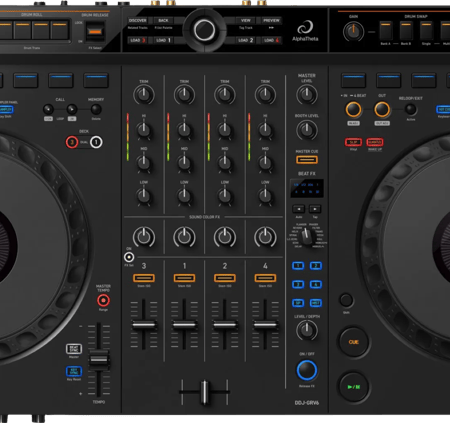This screenshot has height=423, width=450.
Task: Tap the PREVIEW button
Action: coord(271,20)
